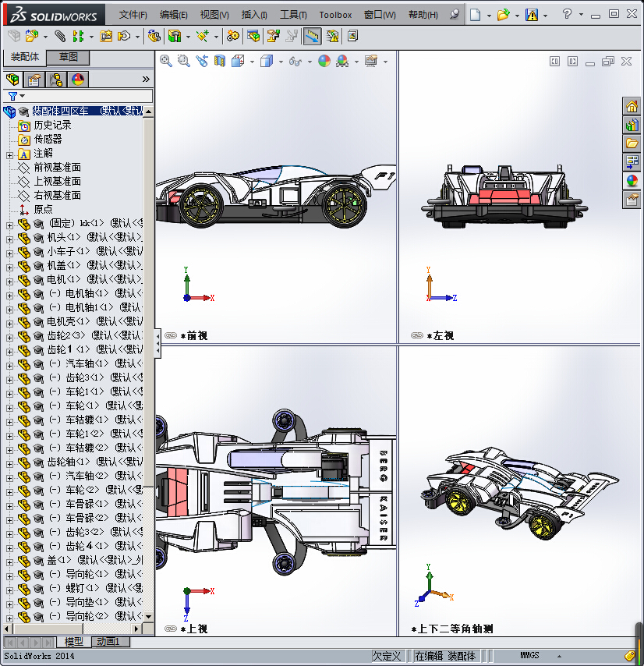This screenshot has width=644, height=666.
Task: Open the FeatureManager design tree tab
Action: point(12,79)
